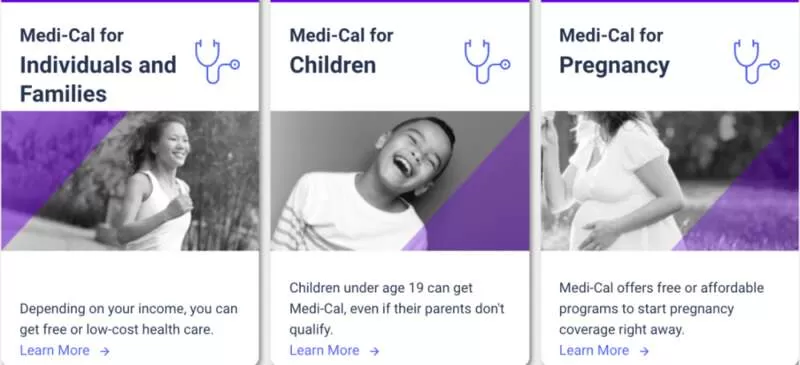Select the laughing child photo
The width and height of the screenshot is (800, 365).
pyautogui.click(x=399, y=181)
